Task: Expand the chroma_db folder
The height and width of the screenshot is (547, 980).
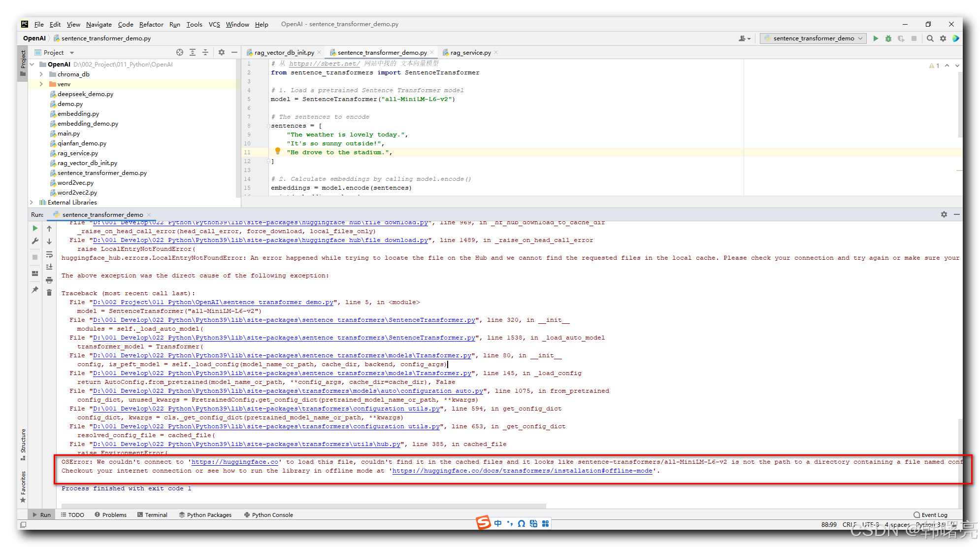Action: click(x=41, y=74)
